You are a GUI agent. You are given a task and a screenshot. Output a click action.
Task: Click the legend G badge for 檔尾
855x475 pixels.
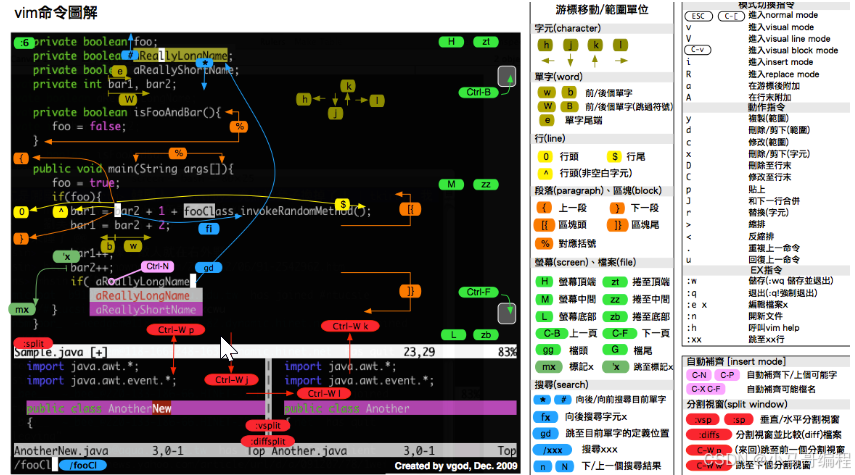coord(615,350)
